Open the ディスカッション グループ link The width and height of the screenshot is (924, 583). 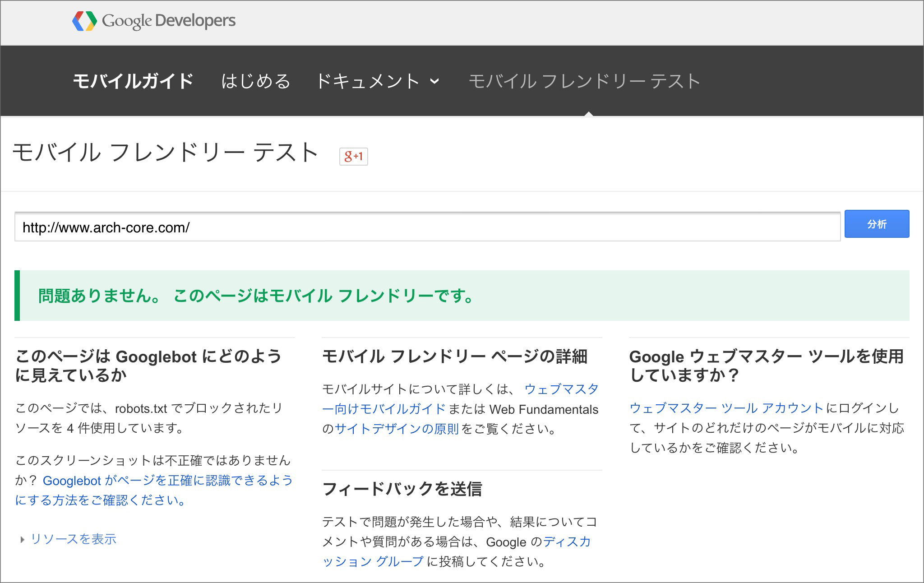point(457,551)
